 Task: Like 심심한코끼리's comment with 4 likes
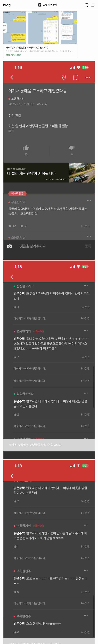[x=16, y=307]
